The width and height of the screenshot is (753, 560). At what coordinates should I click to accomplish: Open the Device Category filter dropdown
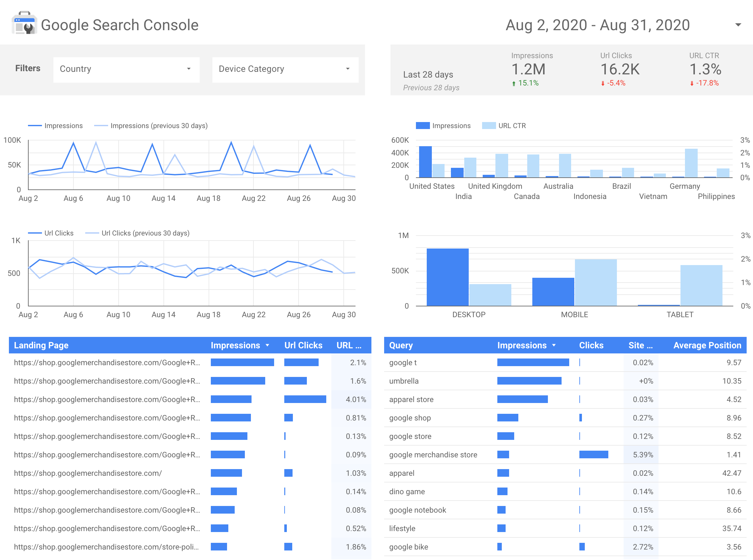click(x=285, y=68)
